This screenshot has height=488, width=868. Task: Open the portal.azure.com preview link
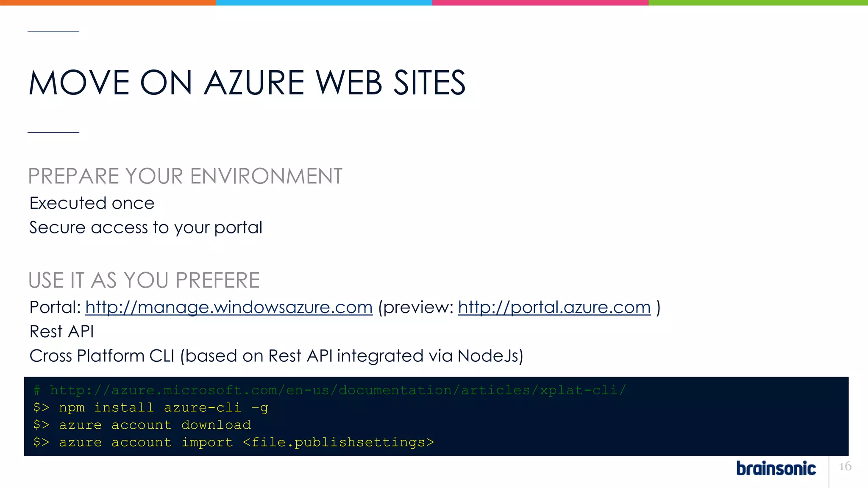554,308
